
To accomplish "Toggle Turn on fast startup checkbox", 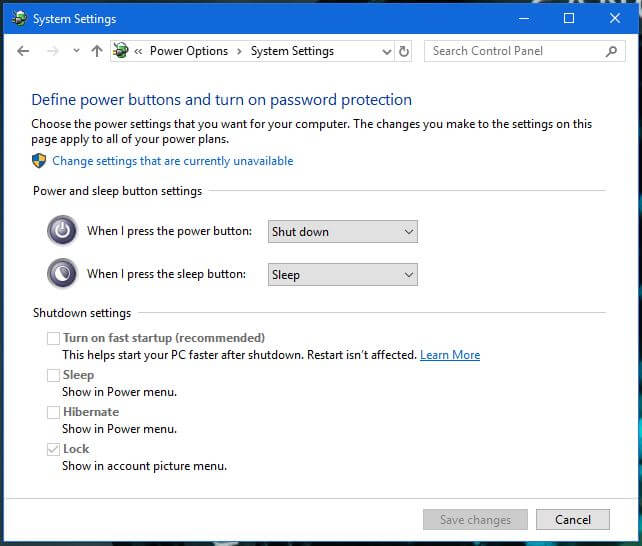I will 53,338.
